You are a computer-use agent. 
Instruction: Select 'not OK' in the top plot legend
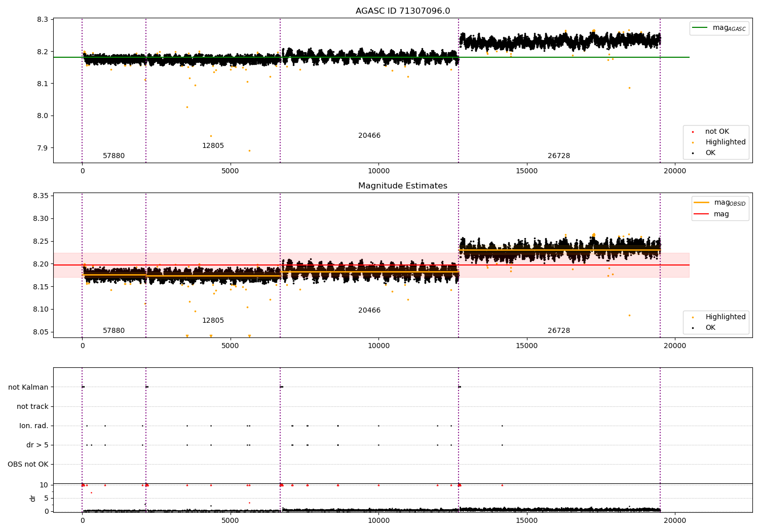tap(717, 132)
